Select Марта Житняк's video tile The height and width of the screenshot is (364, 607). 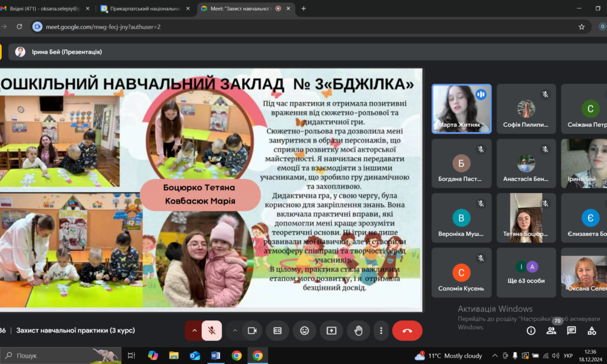(x=461, y=109)
